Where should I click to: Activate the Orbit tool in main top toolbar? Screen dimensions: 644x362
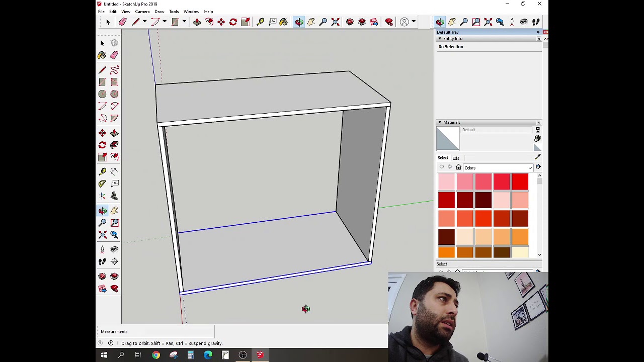[299, 22]
